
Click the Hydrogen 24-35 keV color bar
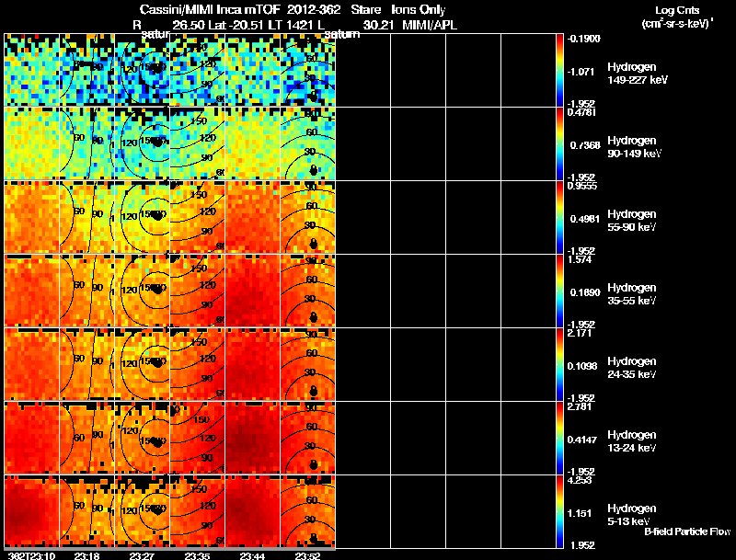[x=559, y=364]
